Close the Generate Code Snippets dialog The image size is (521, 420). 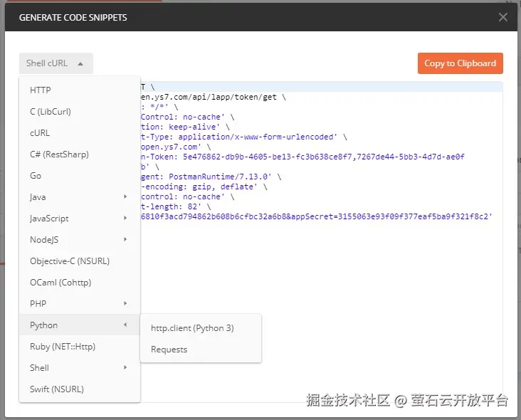502,17
